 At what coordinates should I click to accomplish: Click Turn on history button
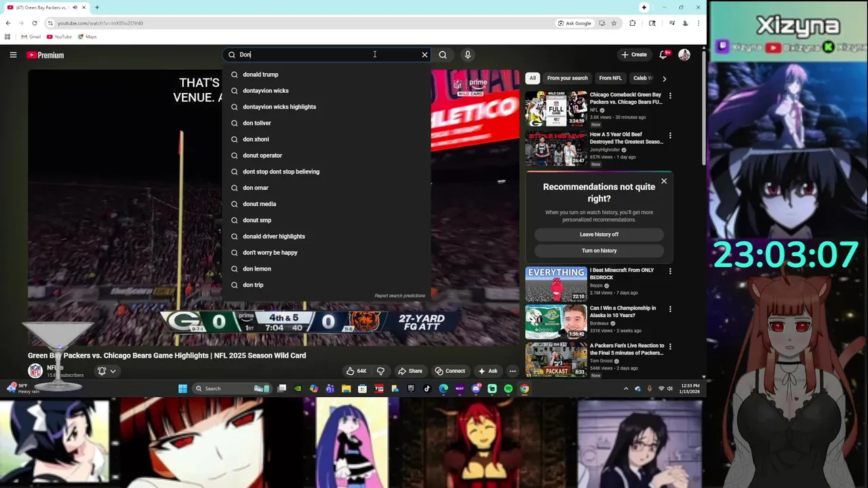(x=599, y=251)
